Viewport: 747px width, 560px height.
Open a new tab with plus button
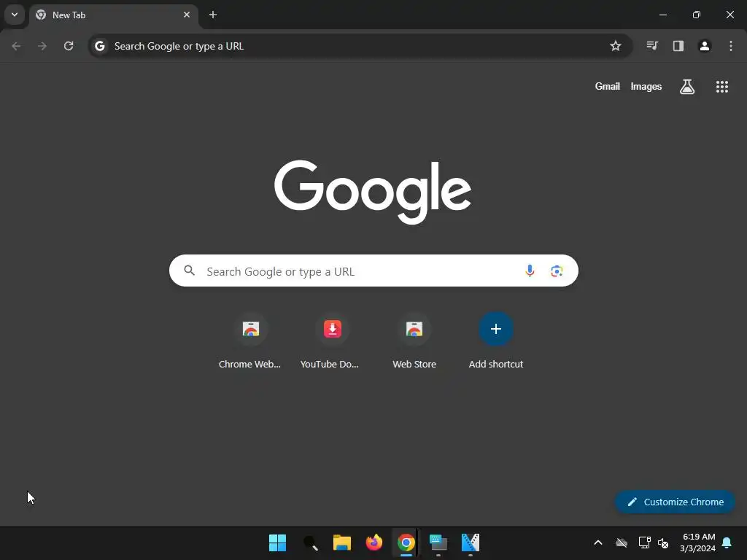(x=213, y=15)
